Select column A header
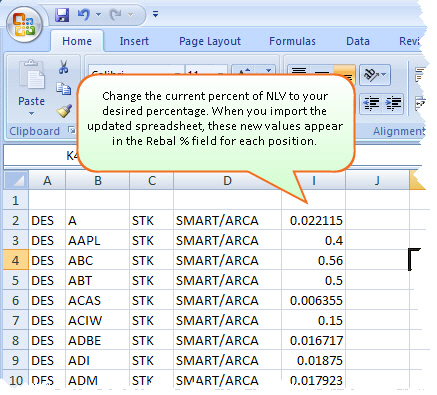Screen dimensions: 437x395 (x=47, y=180)
